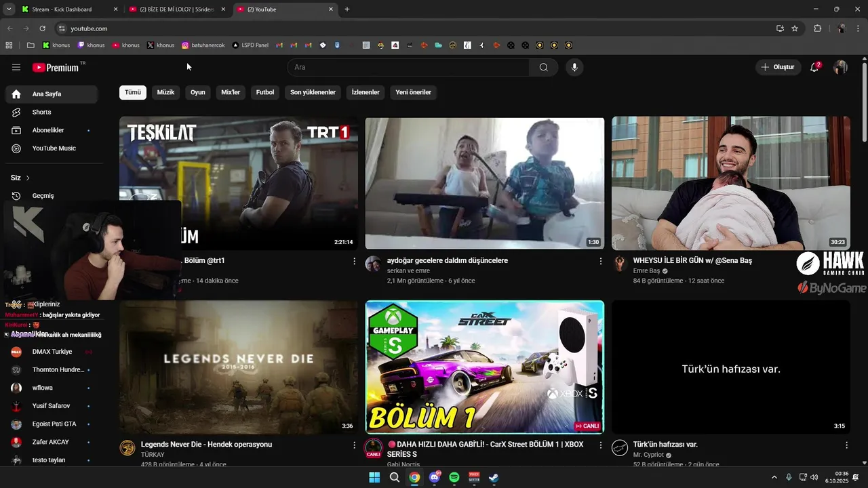Select the Tümü filter chip
The image size is (868, 488).
click(x=133, y=92)
